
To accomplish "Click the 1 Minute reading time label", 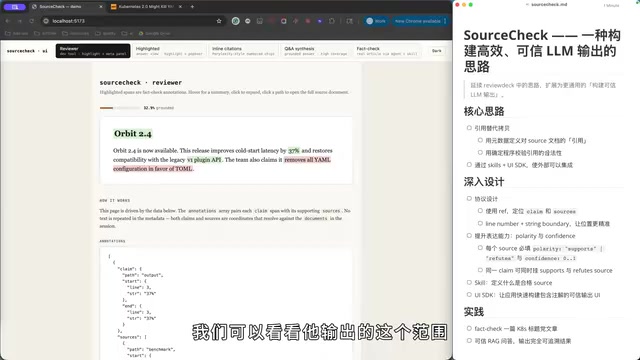I will pyautogui.click(x=611, y=6).
